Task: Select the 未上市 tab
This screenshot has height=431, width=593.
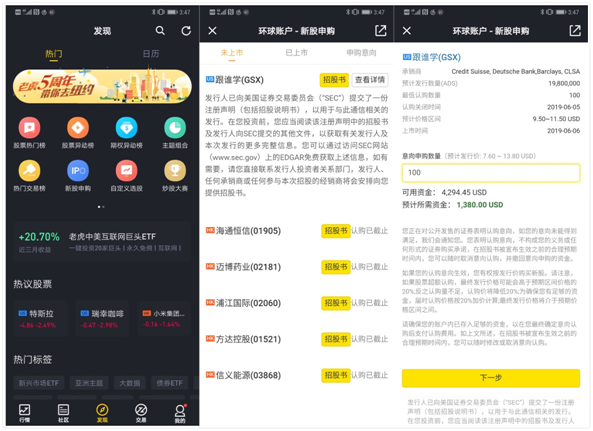Action: click(x=231, y=53)
